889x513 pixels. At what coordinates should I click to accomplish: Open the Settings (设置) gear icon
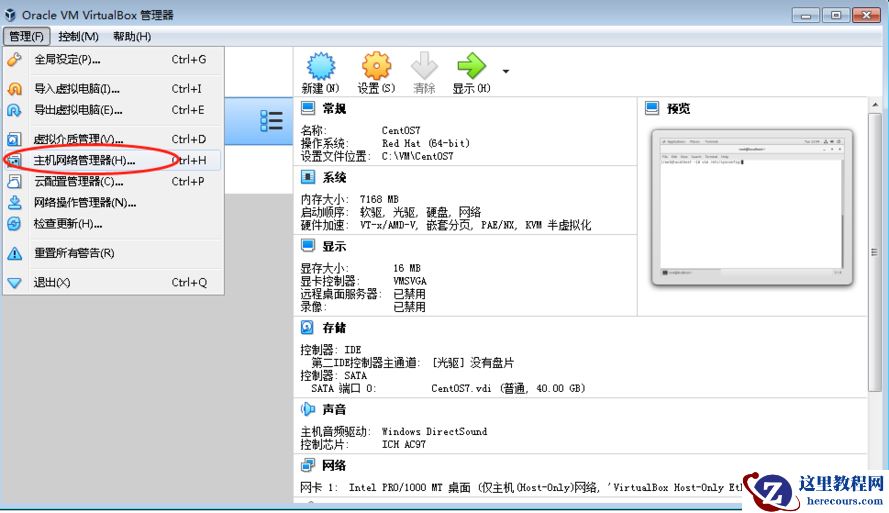click(376, 66)
